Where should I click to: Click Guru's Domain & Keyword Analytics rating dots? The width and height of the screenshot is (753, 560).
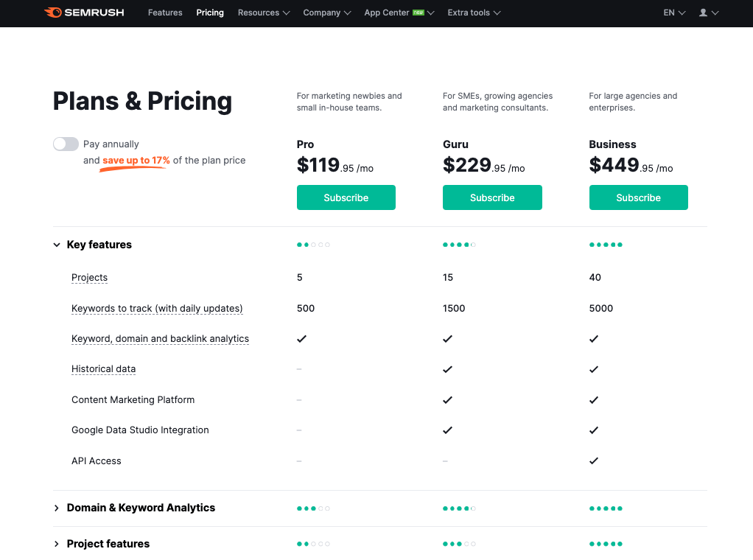pyautogui.click(x=459, y=508)
